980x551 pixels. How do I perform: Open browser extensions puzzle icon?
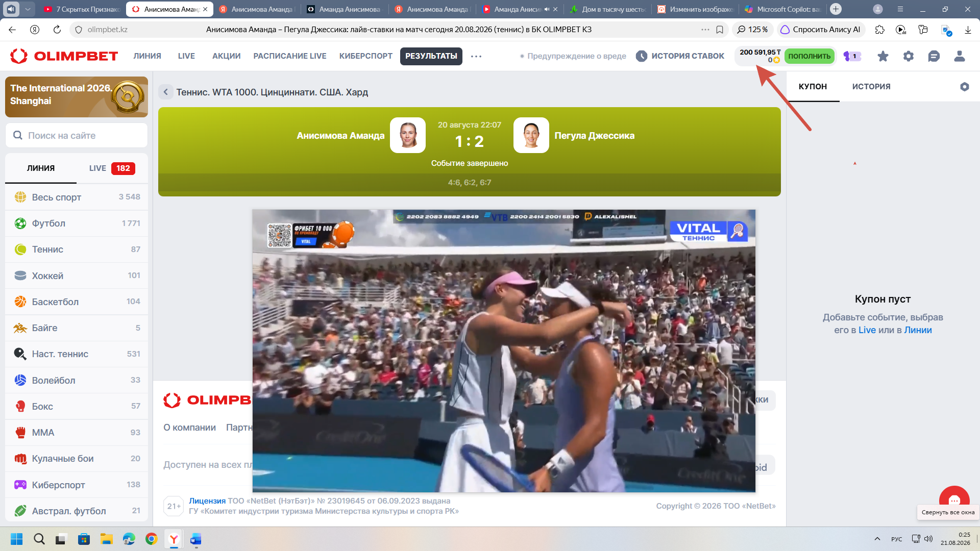(x=879, y=30)
